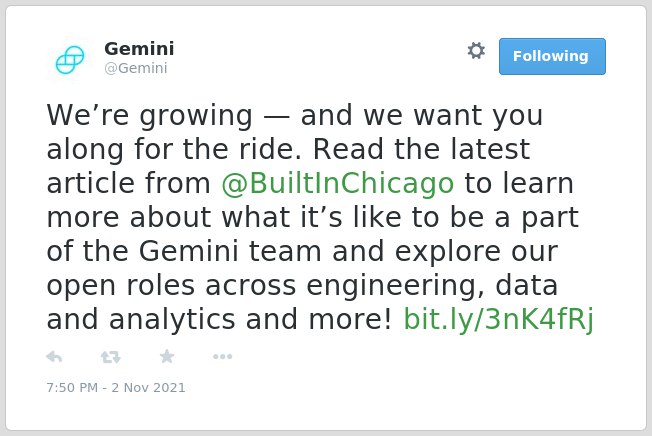
Task: Click the Gemini avatar logo
Action: pos(70,60)
